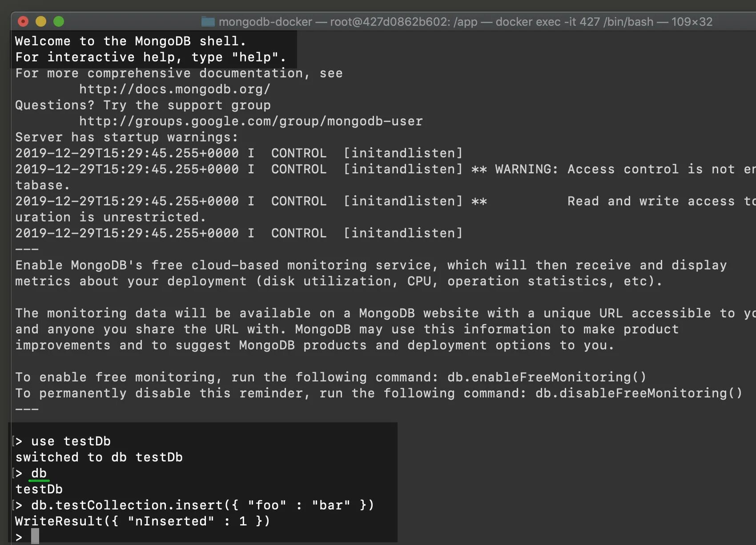This screenshot has width=756, height=545.
Task: Click the db.testCollection.insert command text
Action: [202, 505]
